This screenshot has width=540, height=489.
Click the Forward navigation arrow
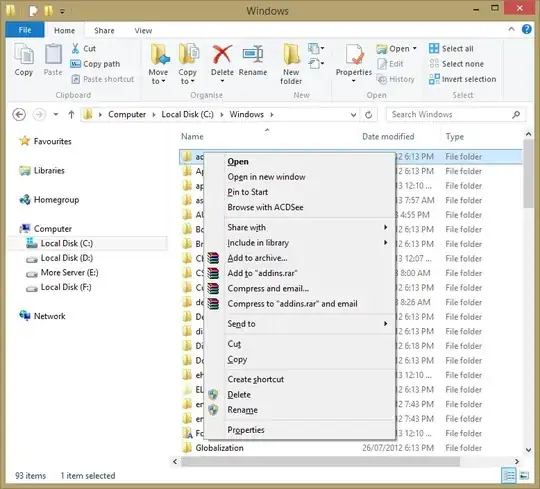[39, 114]
